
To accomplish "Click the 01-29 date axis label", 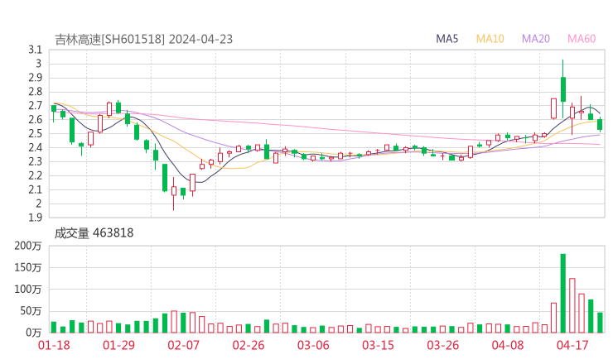I will (x=118, y=345).
